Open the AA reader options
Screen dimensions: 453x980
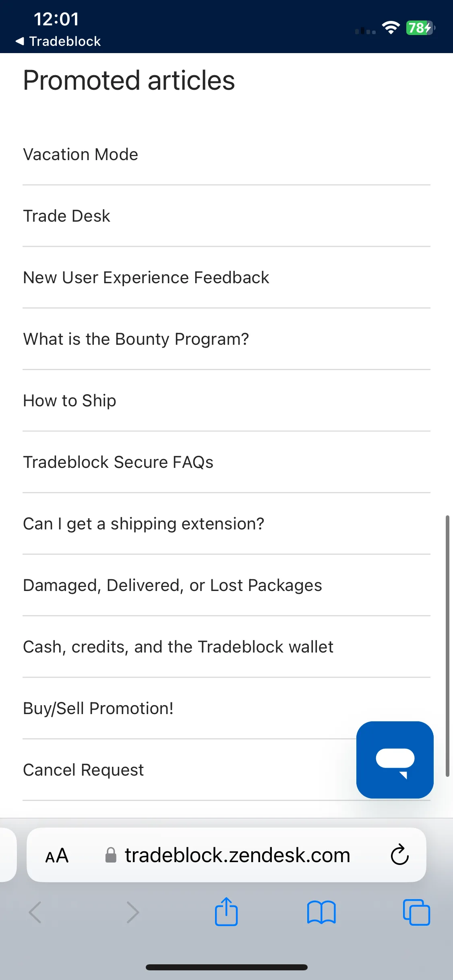pos(57,855)
